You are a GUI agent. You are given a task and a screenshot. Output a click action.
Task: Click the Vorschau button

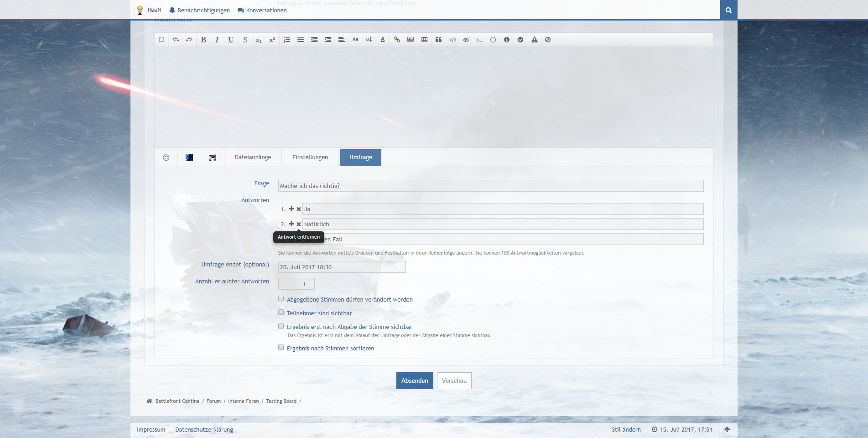454,381
